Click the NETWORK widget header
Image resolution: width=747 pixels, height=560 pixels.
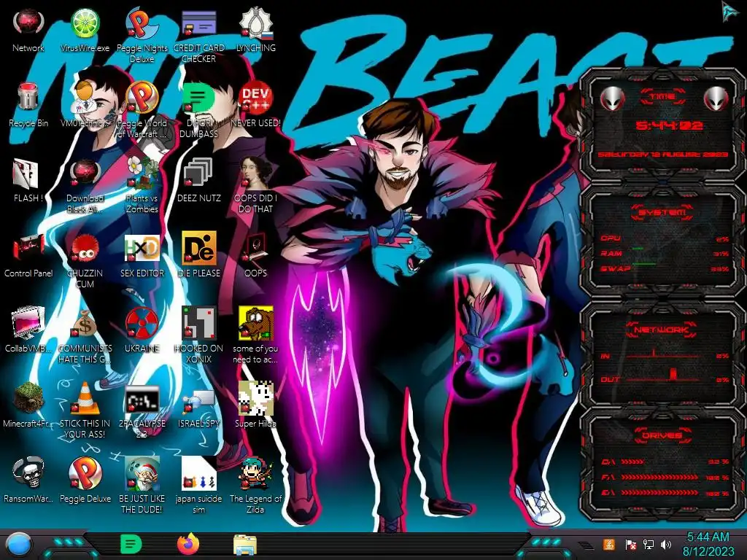click(662, 330)
